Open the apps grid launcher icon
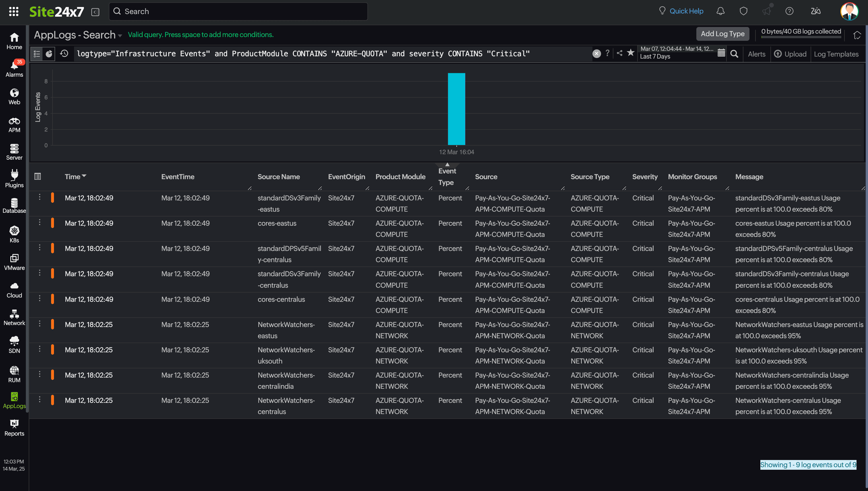The width and height of the screenshot is (868, 491). pyautogui.click(x=13, y=11)
